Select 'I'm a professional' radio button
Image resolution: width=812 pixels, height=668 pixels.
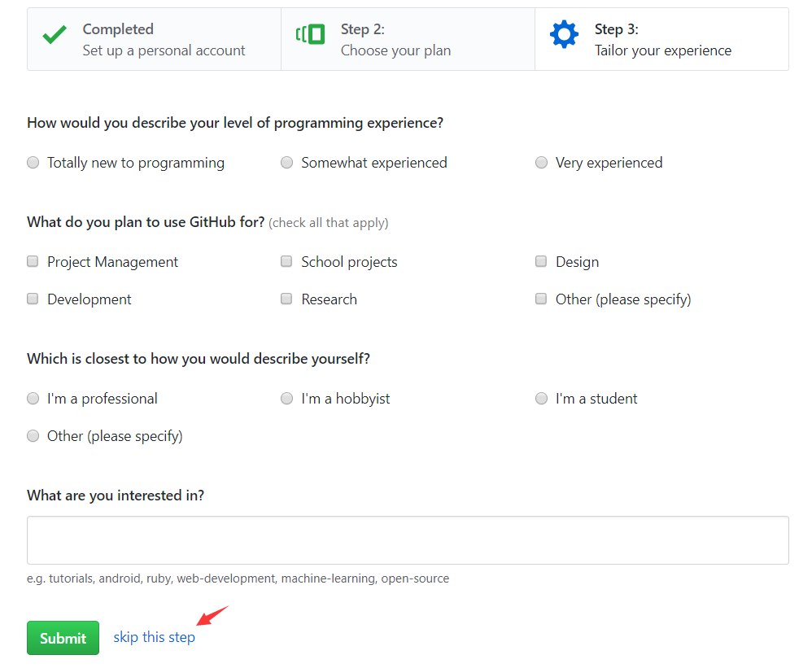point(33,399)
